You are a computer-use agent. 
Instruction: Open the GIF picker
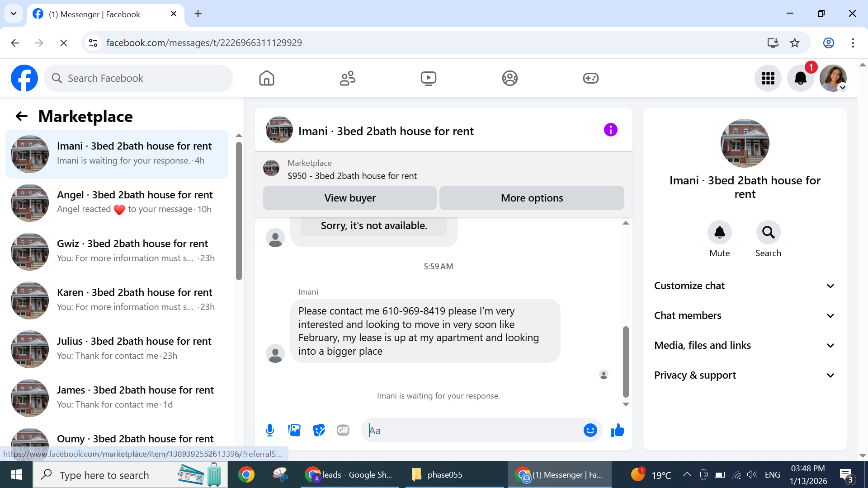343,430
